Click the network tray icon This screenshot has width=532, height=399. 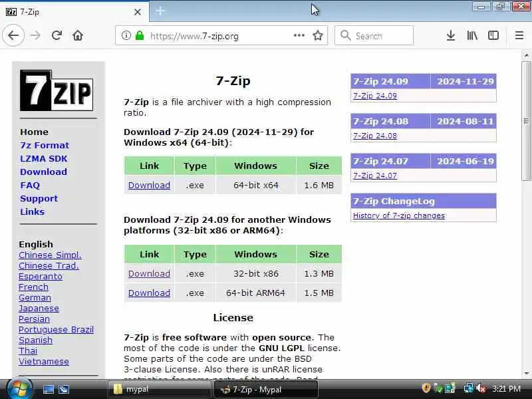[x=469, y=388]
